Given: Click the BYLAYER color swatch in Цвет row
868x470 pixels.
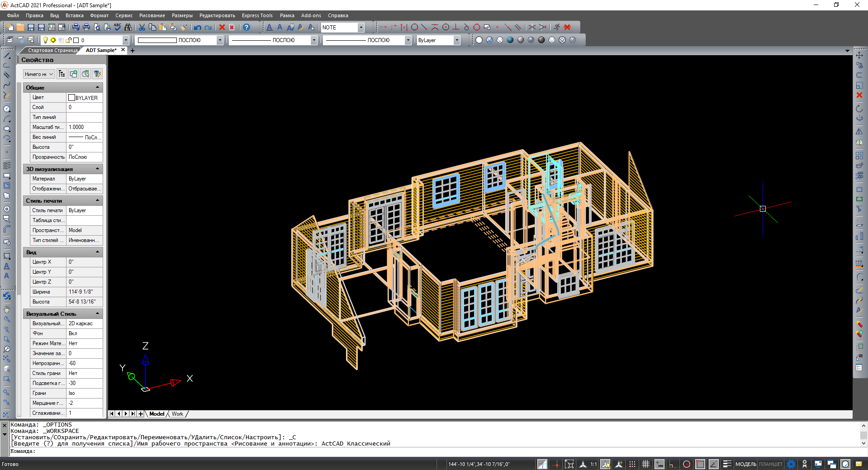Looking at the screenshot, I should click(x=71, y=98).
